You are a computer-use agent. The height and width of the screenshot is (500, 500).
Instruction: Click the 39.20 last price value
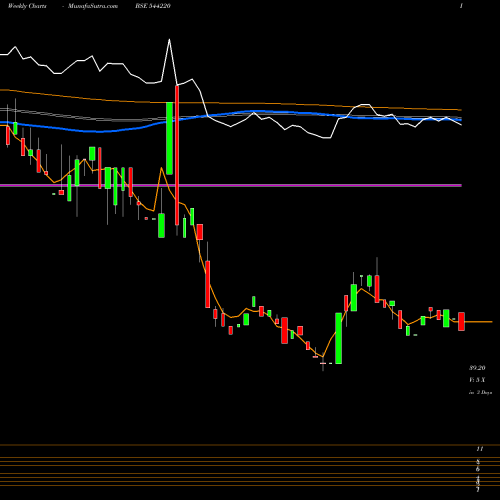477,368
